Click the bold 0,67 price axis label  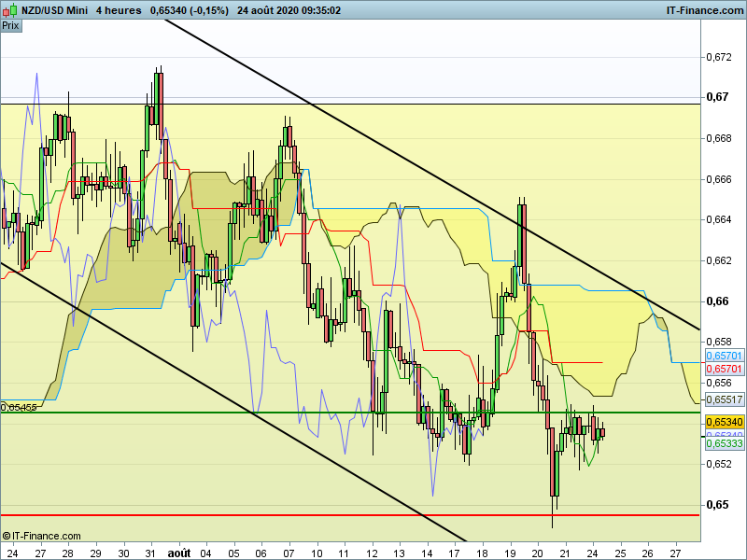pos(717,97)
